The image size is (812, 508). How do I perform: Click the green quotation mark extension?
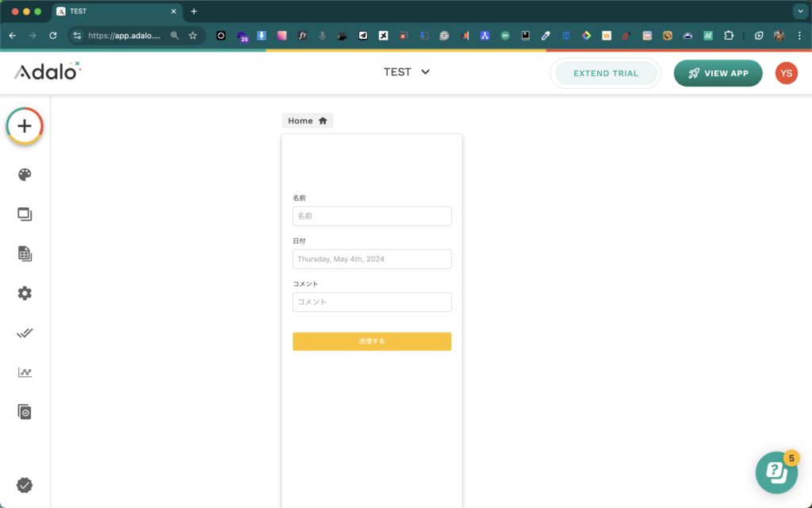click(x=505, y=36)
